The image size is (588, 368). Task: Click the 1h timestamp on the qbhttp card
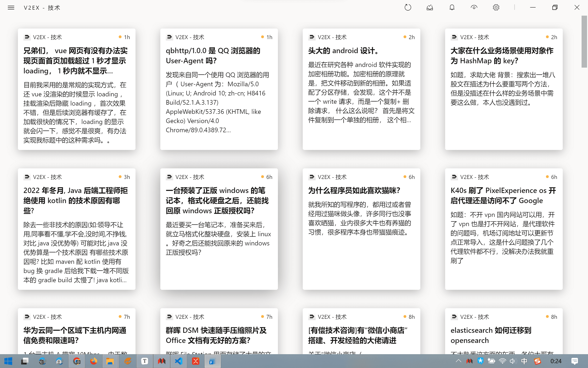click(x=269, y=37)
